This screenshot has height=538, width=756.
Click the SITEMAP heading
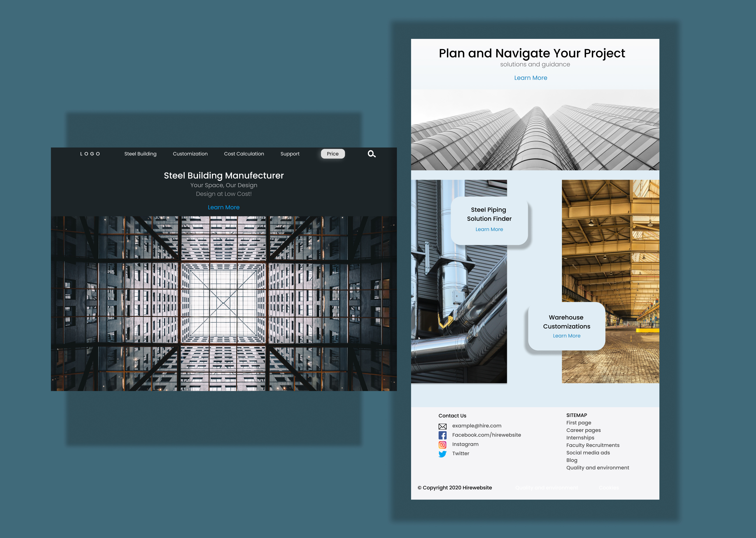pos(577,415)
